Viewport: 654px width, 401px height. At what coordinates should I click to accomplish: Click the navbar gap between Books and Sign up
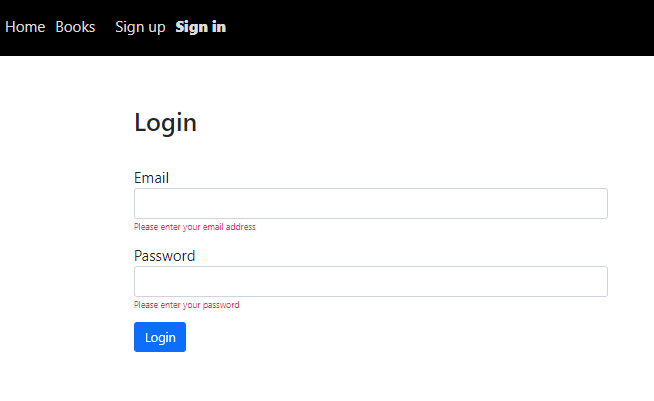point(105,27)
